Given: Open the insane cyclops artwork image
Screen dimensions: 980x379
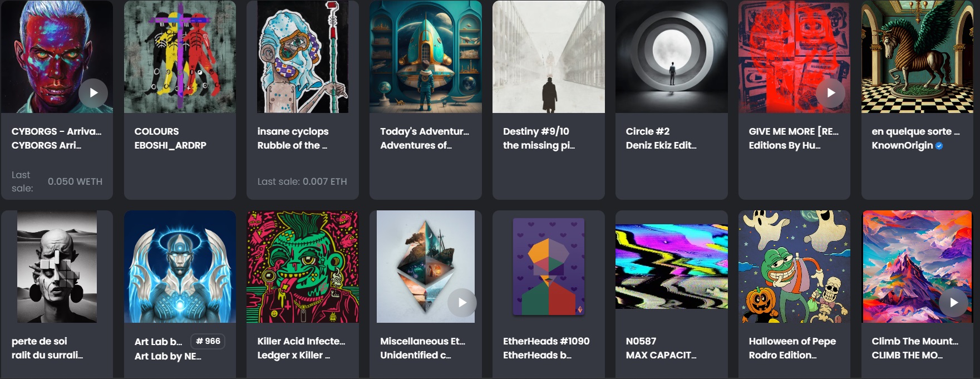Looking at the screenshot, I should pos(303,57).
